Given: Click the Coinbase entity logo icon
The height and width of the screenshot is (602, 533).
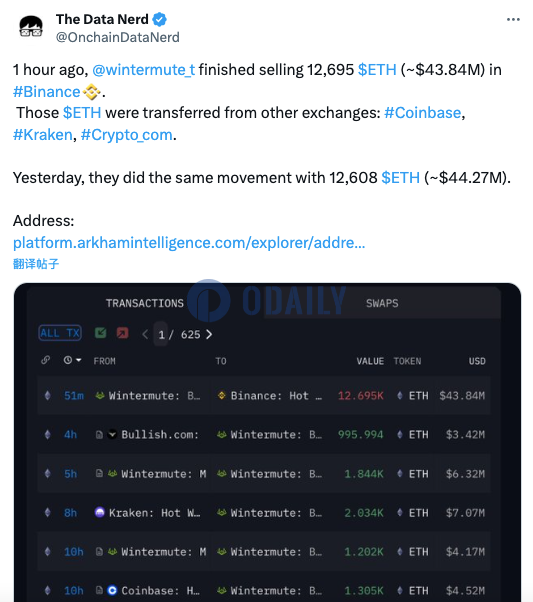Looking at the screenshot, I should [x=112, y=590].
